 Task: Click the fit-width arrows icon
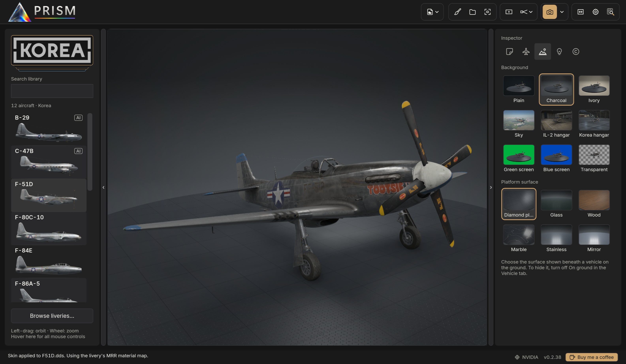point(581,12)
